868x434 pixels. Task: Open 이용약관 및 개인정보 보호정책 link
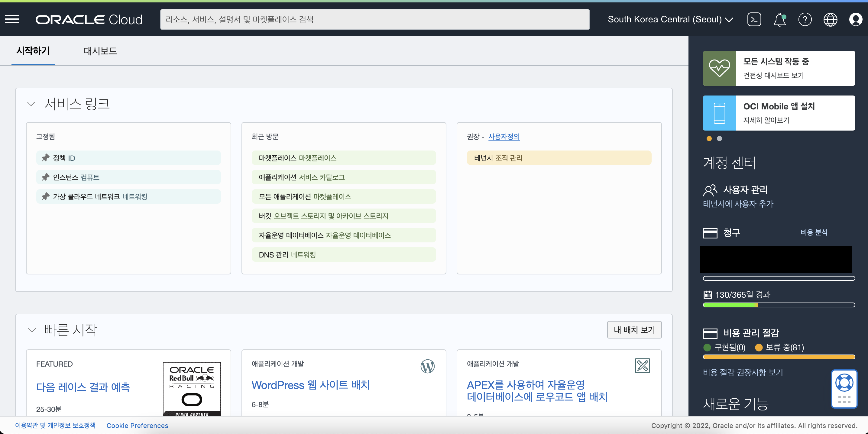click(x=55, y=425)
